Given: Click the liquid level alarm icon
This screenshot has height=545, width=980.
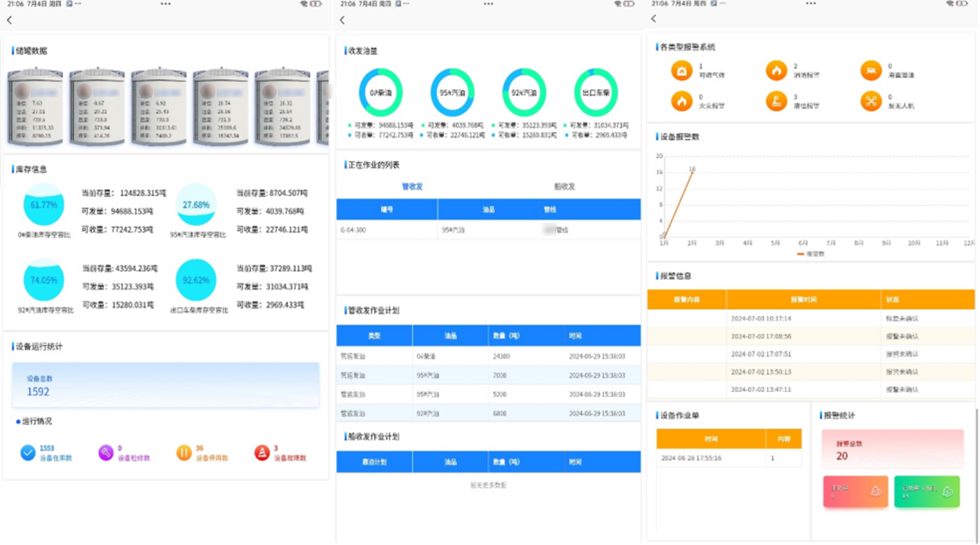Looking at the screenshot, I should click(x=776, y=102).
